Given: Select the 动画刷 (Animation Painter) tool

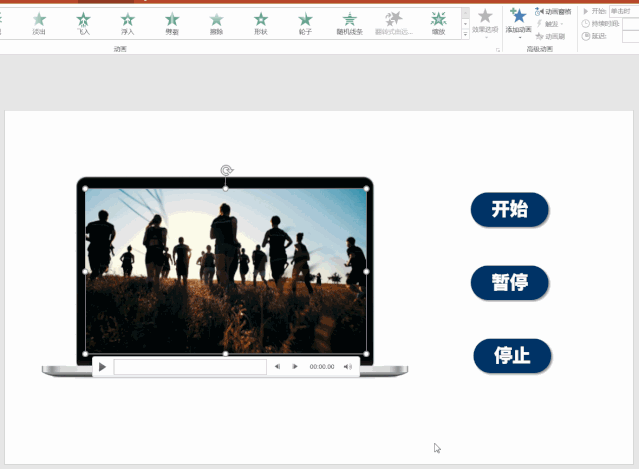Looking at the screenshot, I should (551, 36).
